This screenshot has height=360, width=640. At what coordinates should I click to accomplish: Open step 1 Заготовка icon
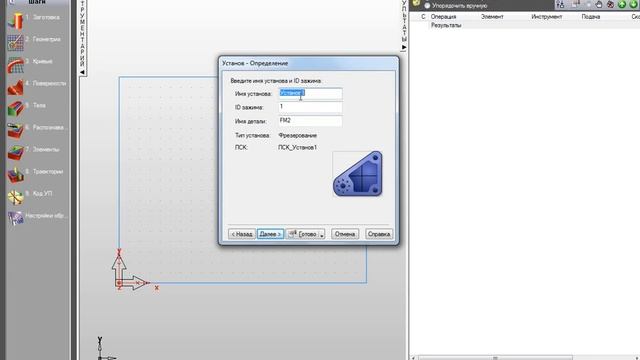pos(16,20)
